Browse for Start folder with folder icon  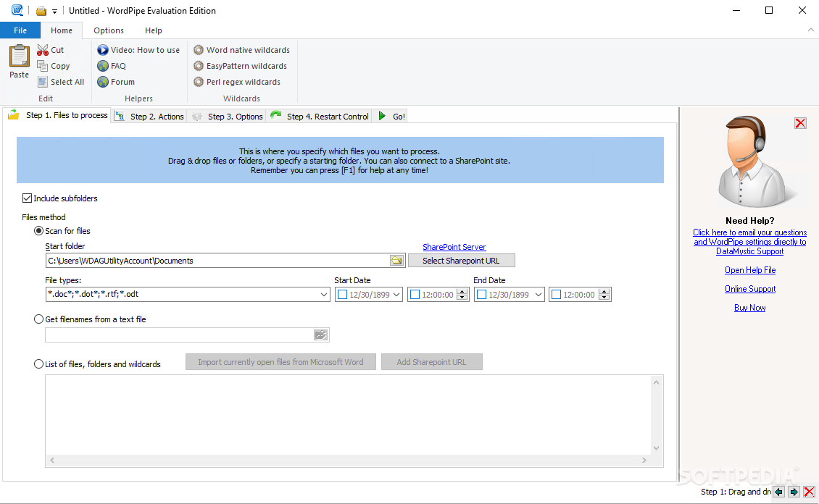397,261
